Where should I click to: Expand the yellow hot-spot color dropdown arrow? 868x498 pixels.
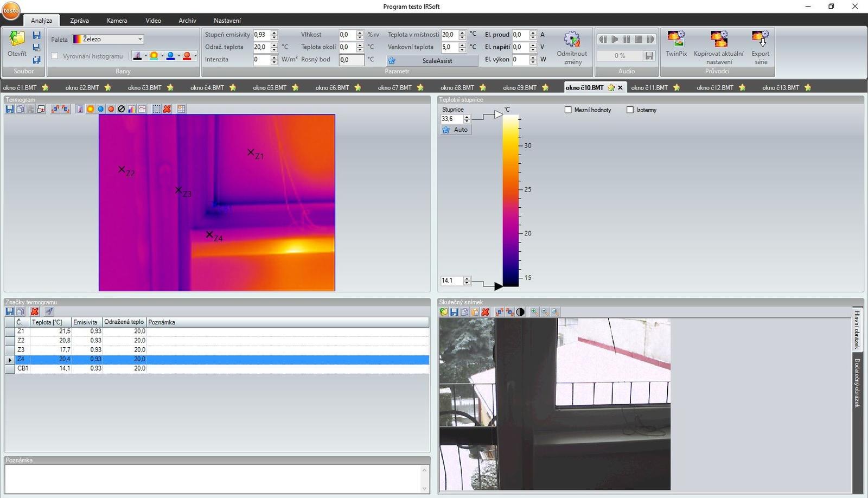pyautogui.click(x=162, y=56)
